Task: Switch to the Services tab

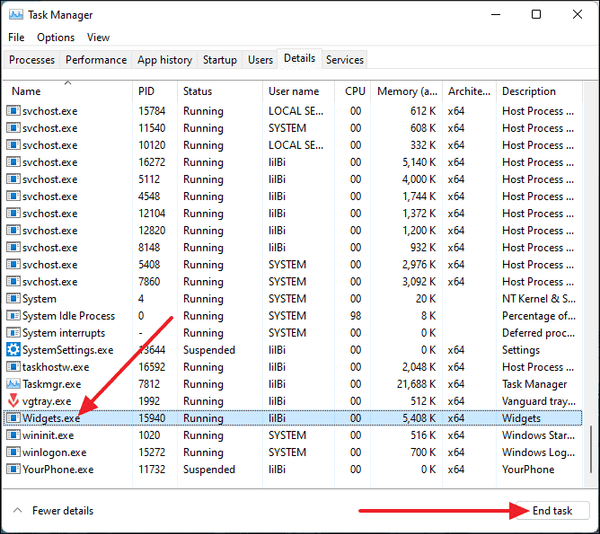Action: (x=345, y=60)
